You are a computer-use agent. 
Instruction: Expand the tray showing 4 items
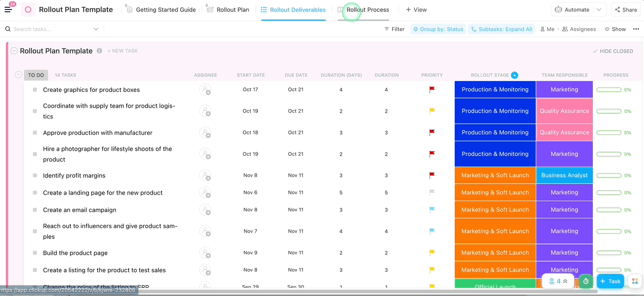pos(558,281)
